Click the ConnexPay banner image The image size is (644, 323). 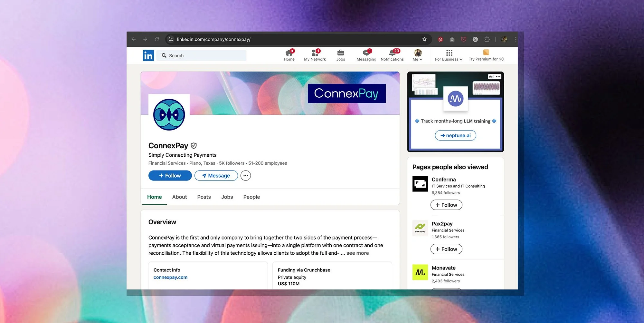coord(270,93)
